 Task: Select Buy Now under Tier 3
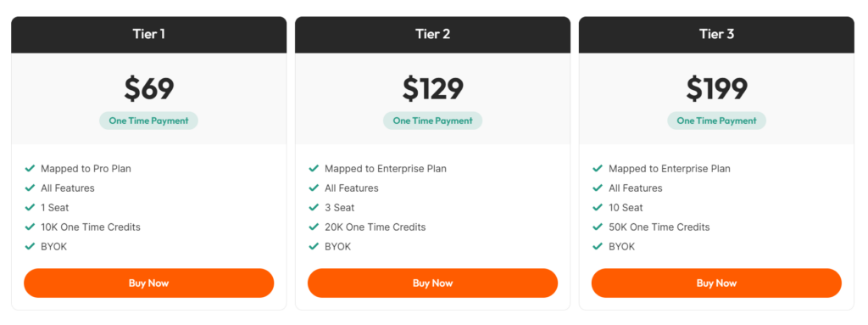click(716, 283)
